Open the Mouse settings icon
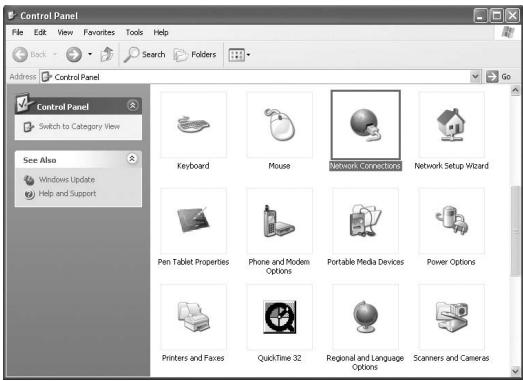Viewport: 523px width, 381px height. [280, 125]
